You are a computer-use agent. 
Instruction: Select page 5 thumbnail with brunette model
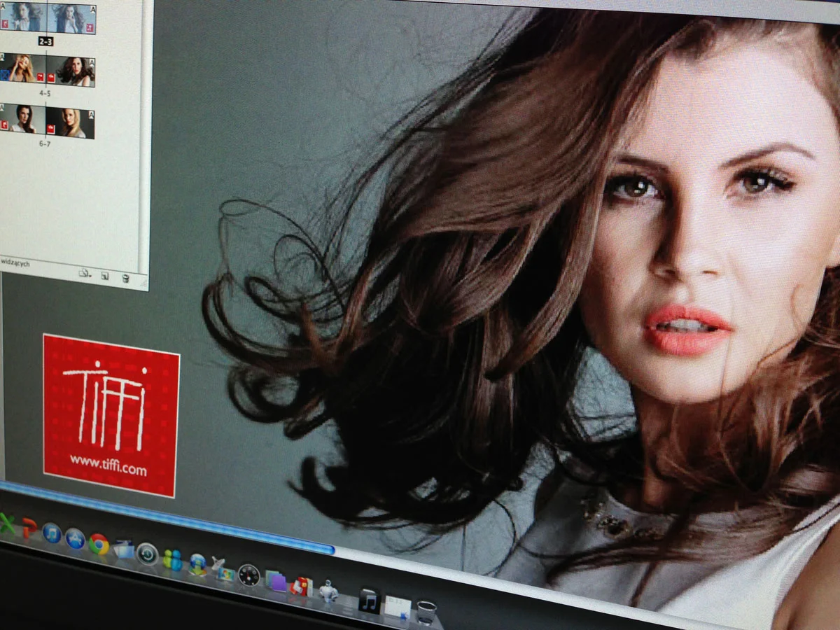pos(71,71)
